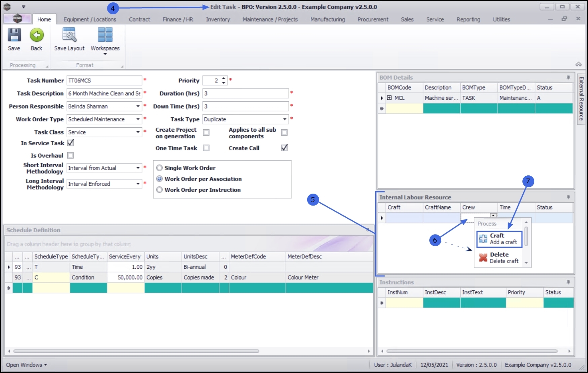Open the Processing group dialog launcher
This screenshot has width=588, height=373.
point(47,66)
